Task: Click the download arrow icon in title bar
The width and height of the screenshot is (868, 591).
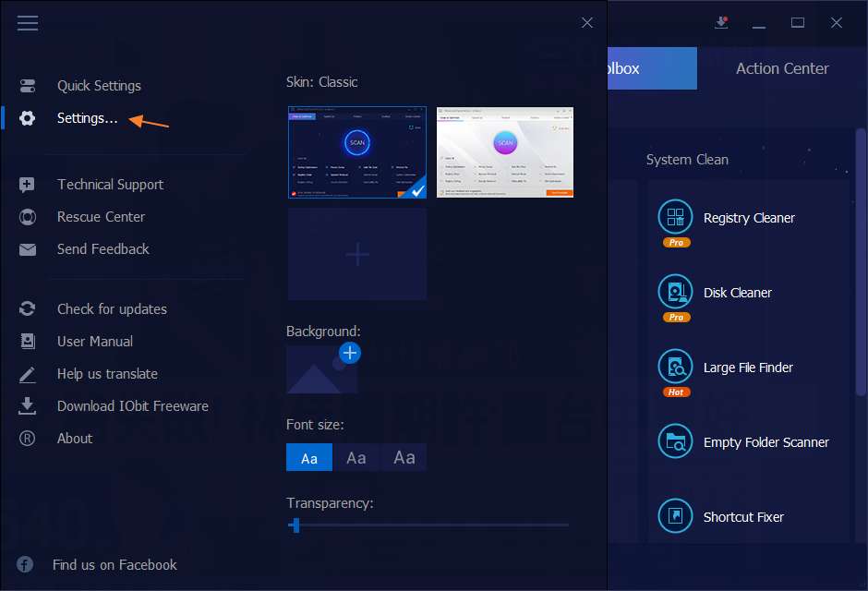Action: tap(722, 23)
